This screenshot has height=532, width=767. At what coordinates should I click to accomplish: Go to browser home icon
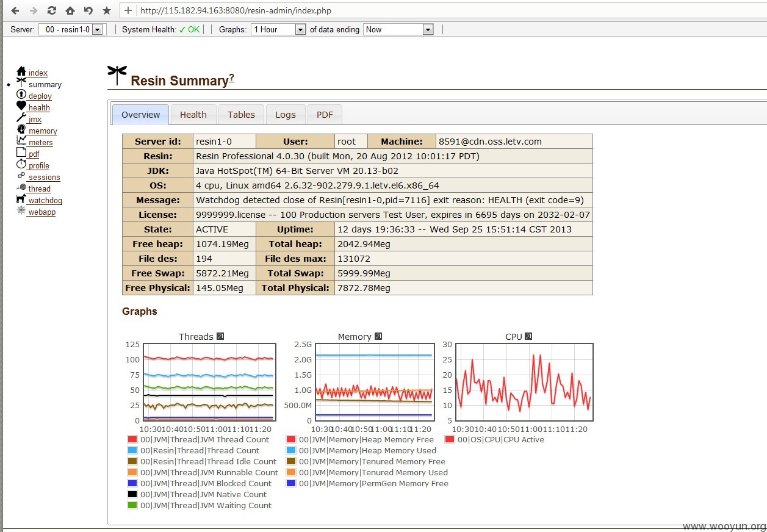[70, 10]
